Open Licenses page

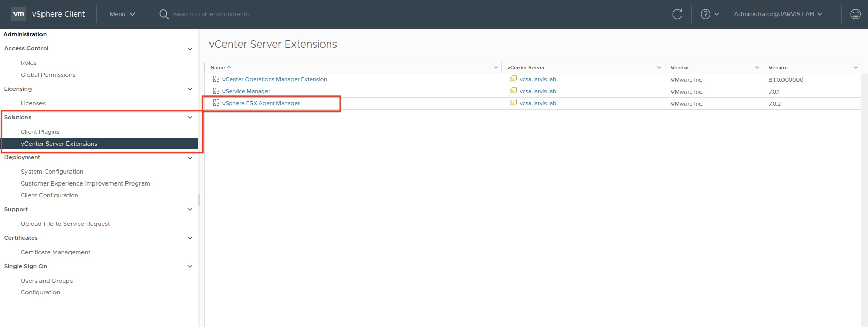coord(33,103)
